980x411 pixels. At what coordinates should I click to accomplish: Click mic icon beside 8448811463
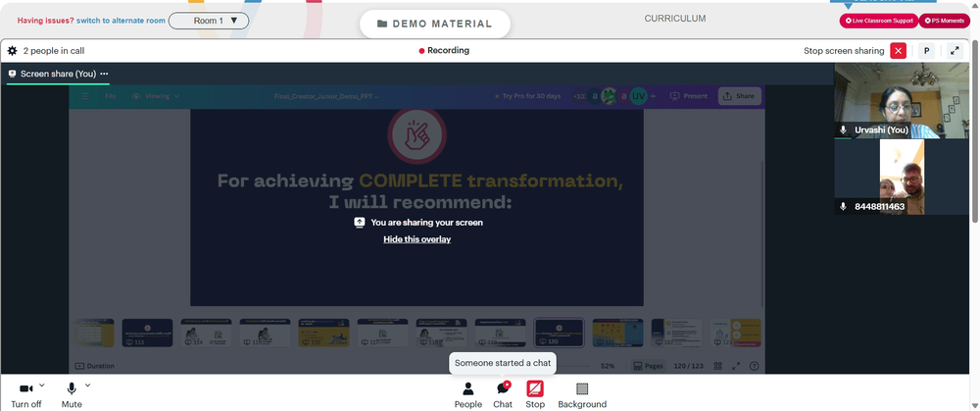[843, 206]
